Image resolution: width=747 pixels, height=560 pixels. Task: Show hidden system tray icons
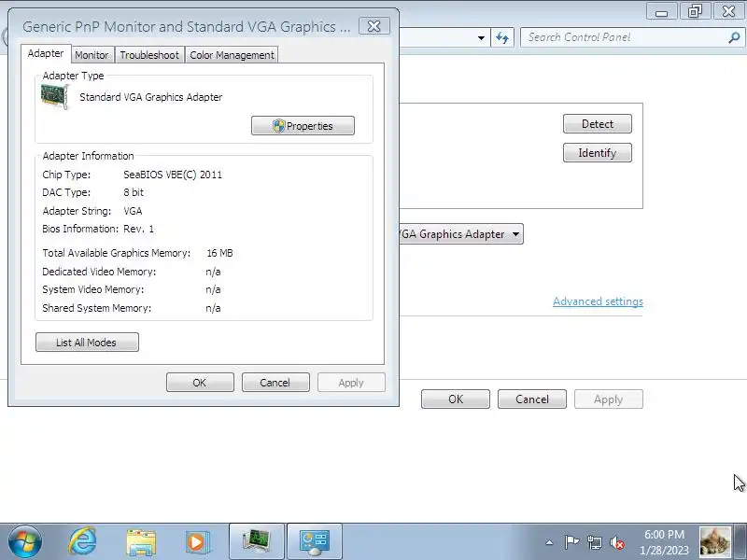click(x=549, y=542)
